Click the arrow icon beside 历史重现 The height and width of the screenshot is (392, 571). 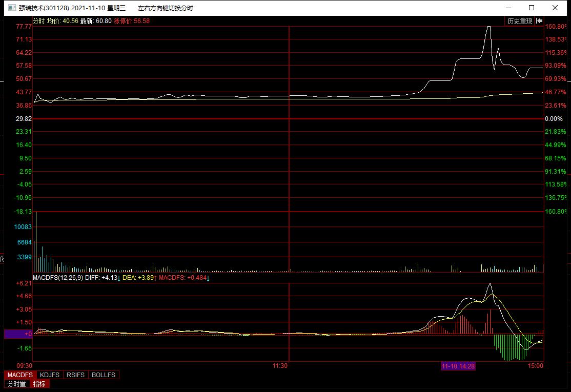(x=539, y=21)
